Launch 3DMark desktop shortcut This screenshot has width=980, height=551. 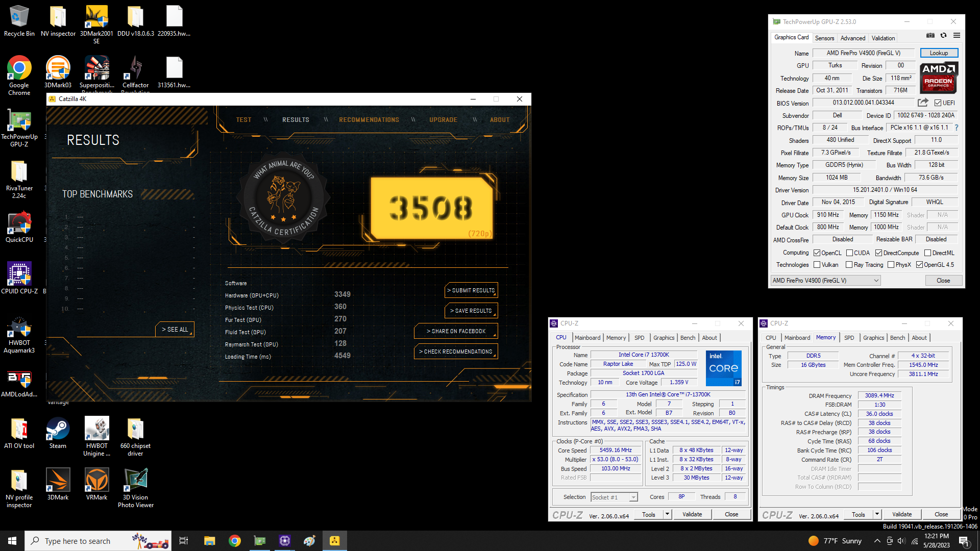58,484
